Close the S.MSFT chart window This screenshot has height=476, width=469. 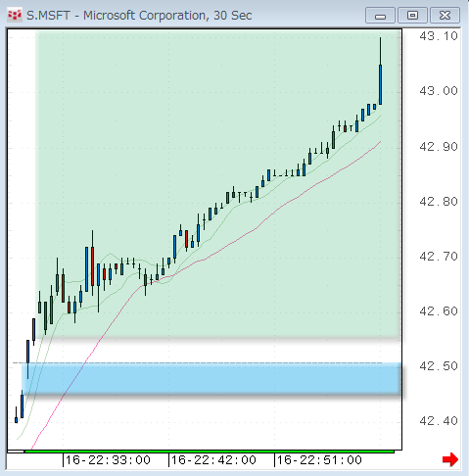[x=445, y=16]
